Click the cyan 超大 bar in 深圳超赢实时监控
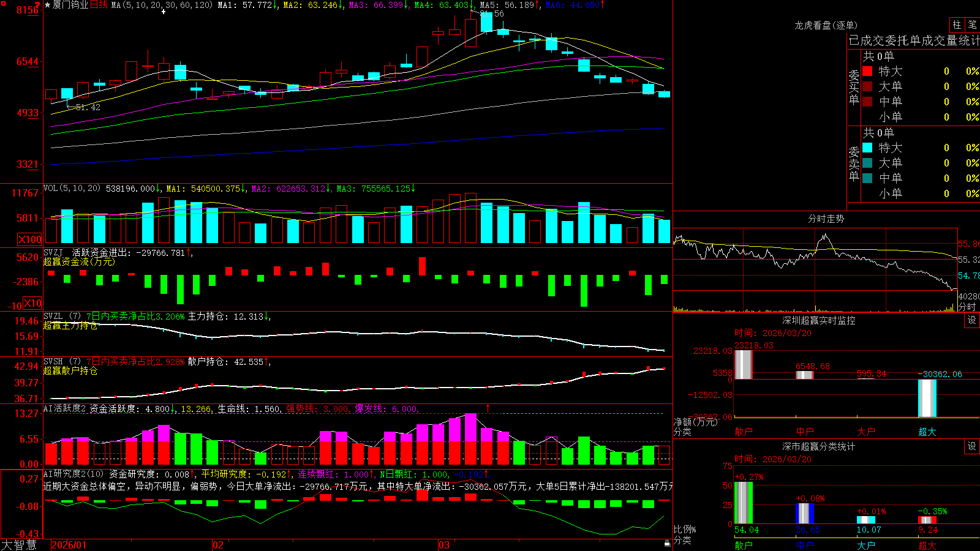The image size is (980, 551). pyautogui.click(x=927, y=398)
